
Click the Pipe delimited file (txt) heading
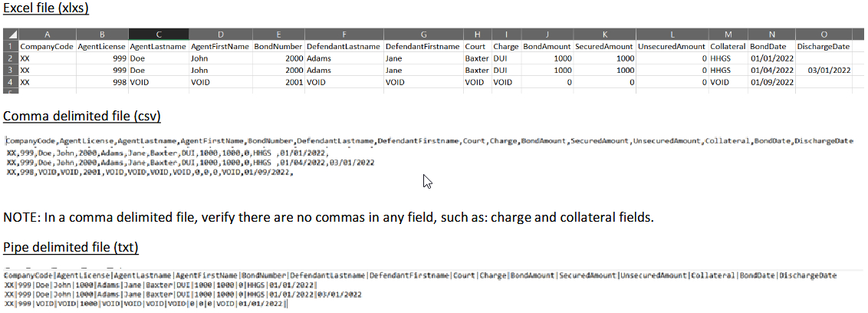click(71, 248)
